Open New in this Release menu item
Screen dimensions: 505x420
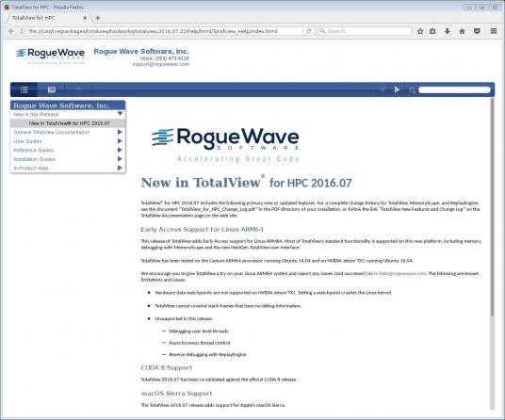[36, 114]
